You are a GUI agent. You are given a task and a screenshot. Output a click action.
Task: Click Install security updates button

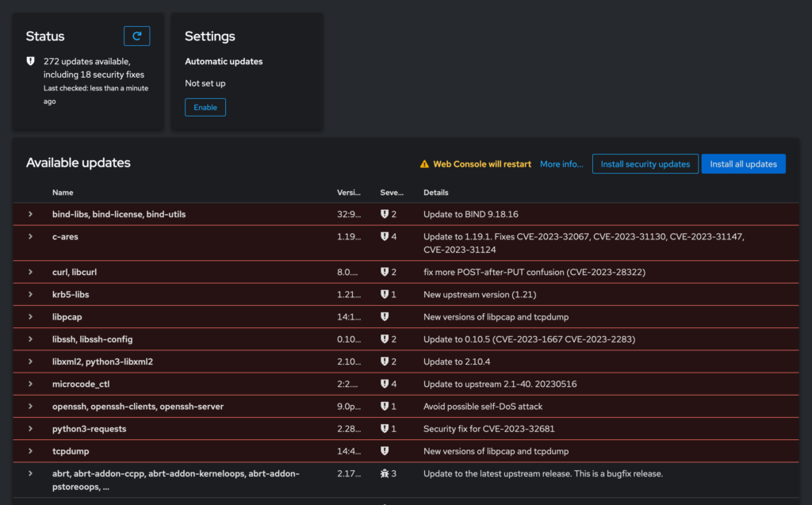coord(645,164)
